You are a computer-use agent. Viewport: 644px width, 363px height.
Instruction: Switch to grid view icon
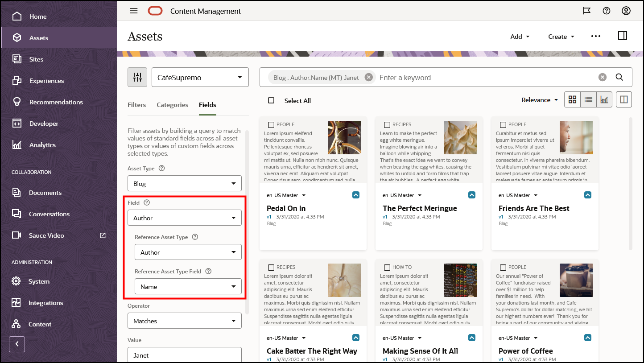[x=572, y=100]
